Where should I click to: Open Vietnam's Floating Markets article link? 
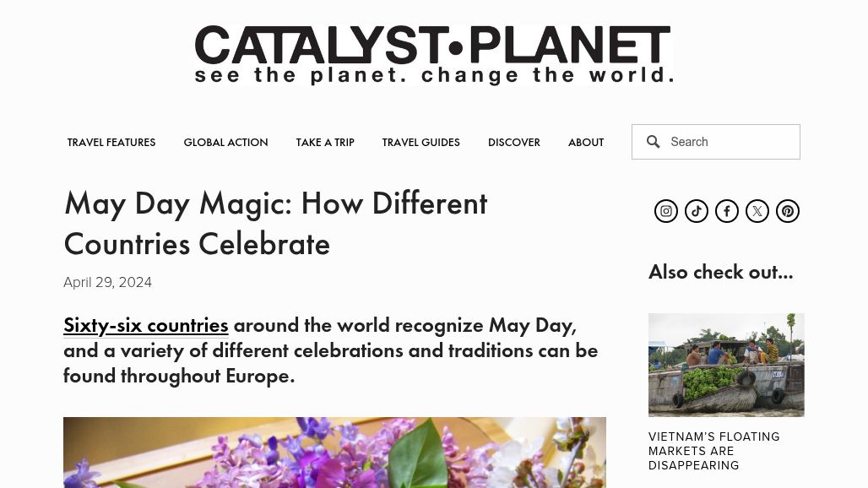click(x=713, y=451)
